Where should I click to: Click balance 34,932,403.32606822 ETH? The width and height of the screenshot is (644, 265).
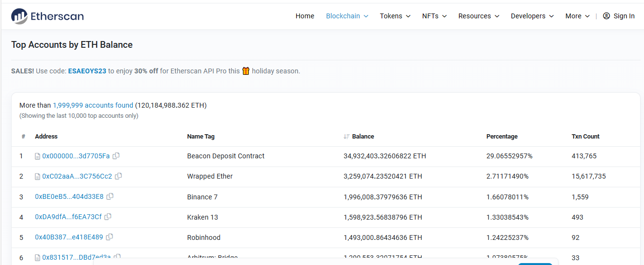point(385,156)
